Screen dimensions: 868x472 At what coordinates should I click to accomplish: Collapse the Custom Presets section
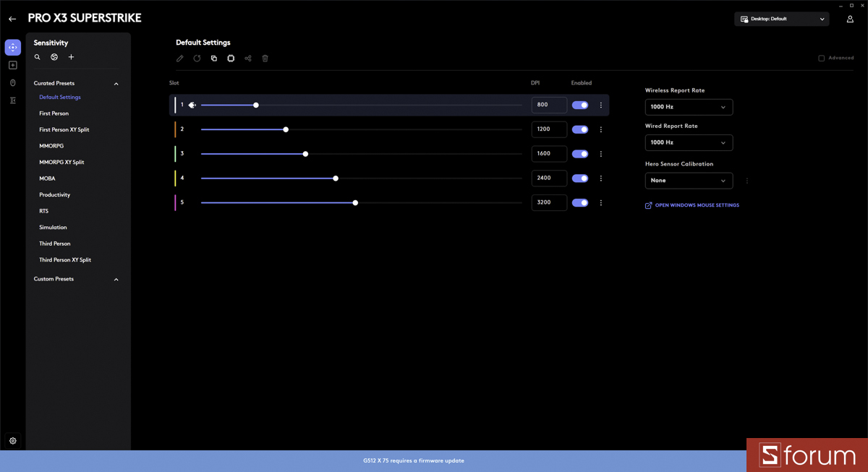coord(116,279)
